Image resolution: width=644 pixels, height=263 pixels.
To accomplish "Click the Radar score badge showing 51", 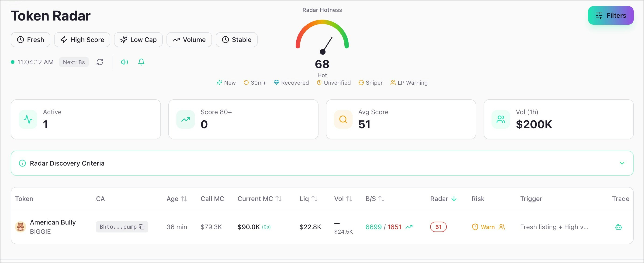I will 438,227.
